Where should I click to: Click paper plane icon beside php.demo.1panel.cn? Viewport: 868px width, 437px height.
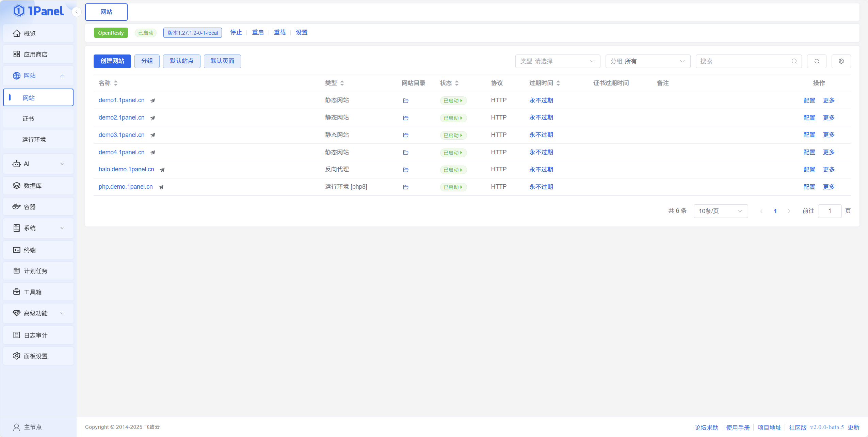pos(161,187)
